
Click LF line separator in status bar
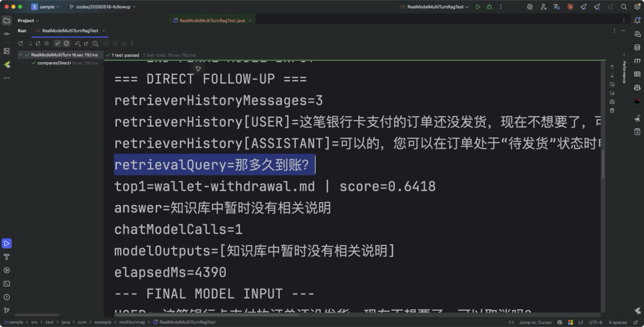pos(581,322)
